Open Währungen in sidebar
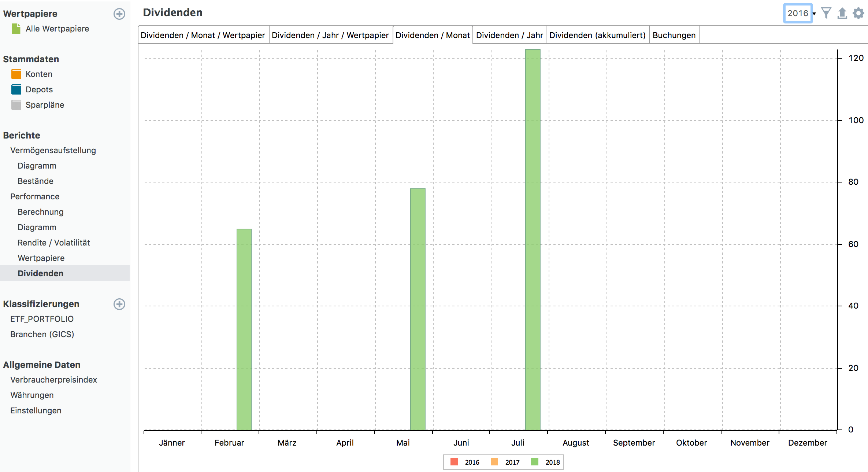 coord(32,395)
